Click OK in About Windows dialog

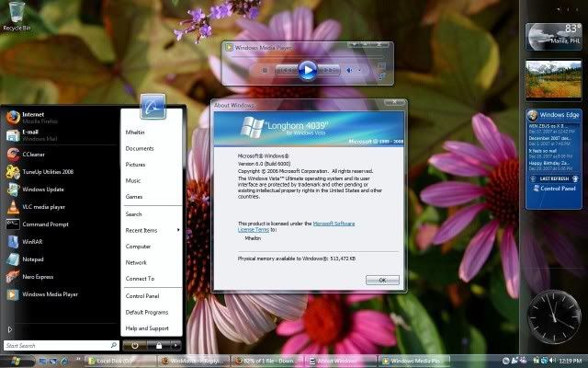382,280
